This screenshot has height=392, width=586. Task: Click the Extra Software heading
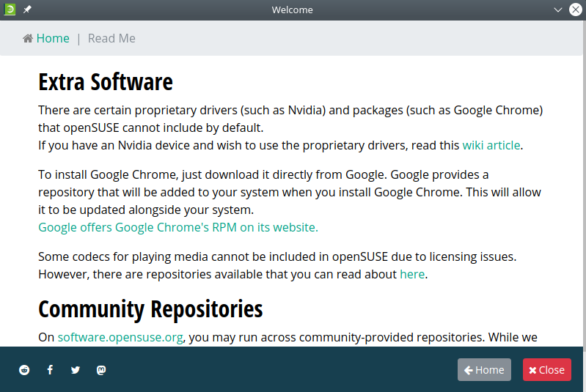pyautogui.click(x=106, y=82)
